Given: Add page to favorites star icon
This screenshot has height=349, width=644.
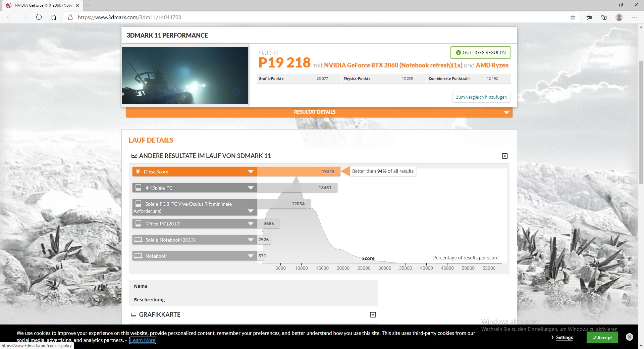Looking at the screenshot, I should click(573, 17).
